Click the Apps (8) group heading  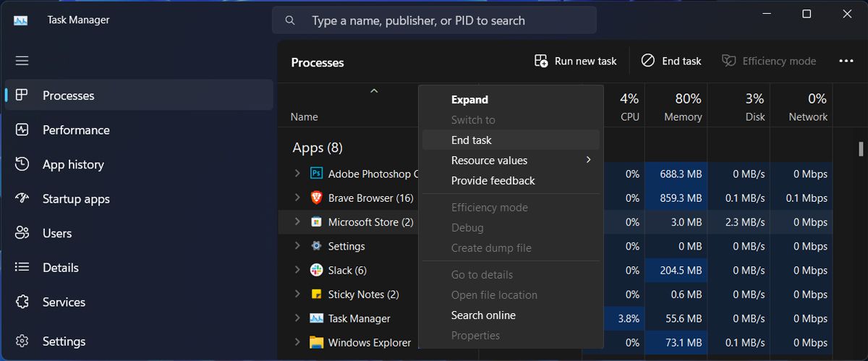[318, 148]
